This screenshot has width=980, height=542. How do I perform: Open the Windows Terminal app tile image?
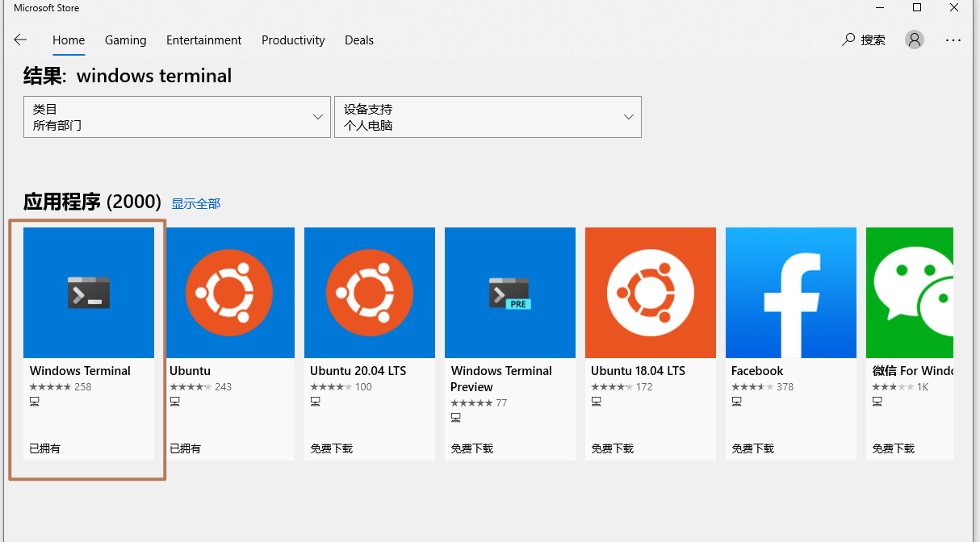coord(89,293)
